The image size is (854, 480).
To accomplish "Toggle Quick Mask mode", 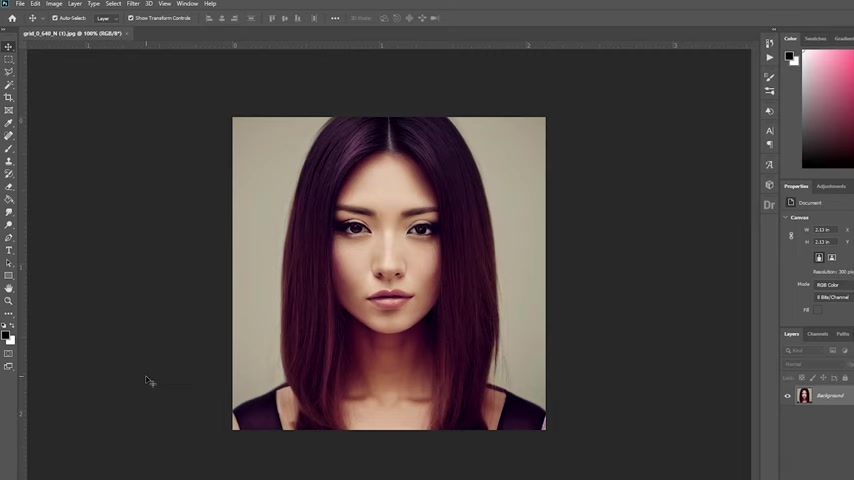I will [x=9, y=354].
